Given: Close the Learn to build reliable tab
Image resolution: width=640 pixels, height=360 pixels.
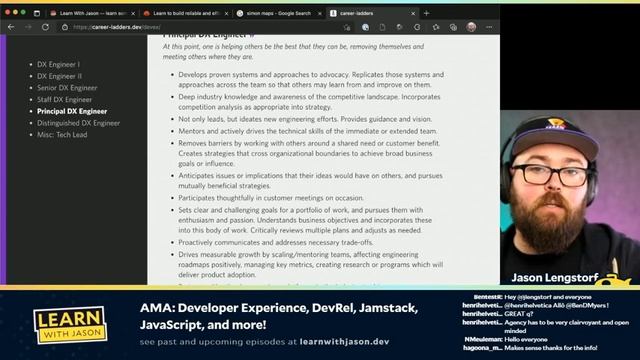Looking at the screenshot, I should 227,13.
